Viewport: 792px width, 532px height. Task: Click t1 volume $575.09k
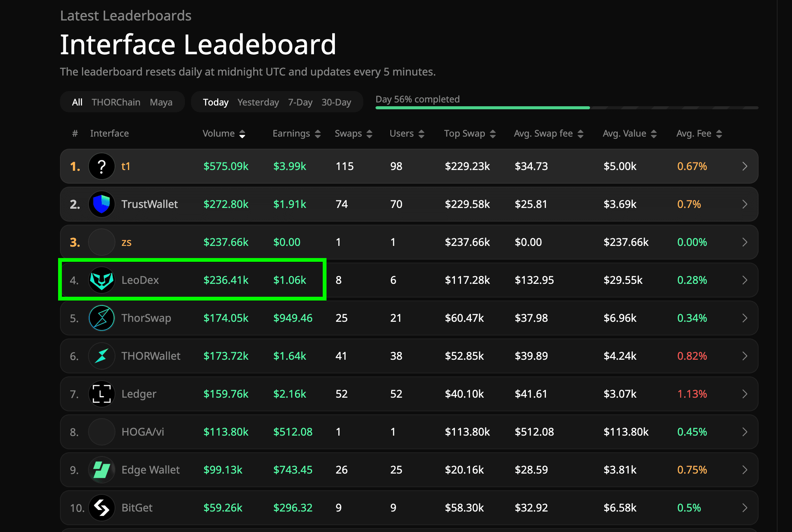click(226, 166)
